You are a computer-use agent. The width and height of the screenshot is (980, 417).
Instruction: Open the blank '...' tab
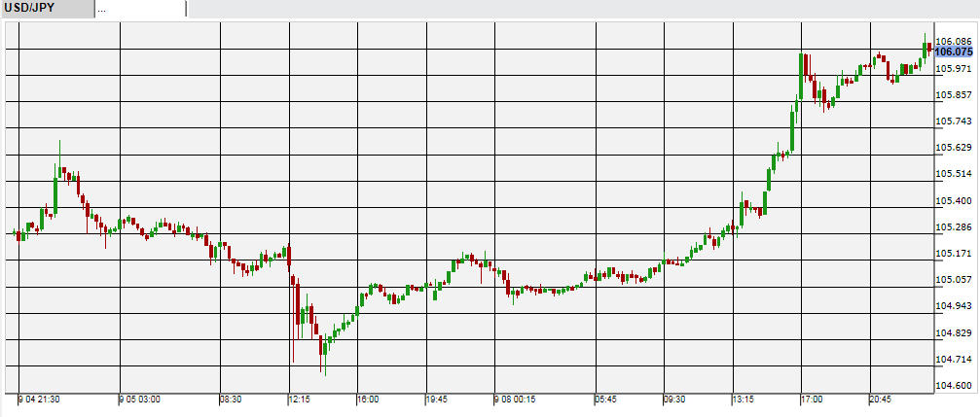(x=140, y=9)
